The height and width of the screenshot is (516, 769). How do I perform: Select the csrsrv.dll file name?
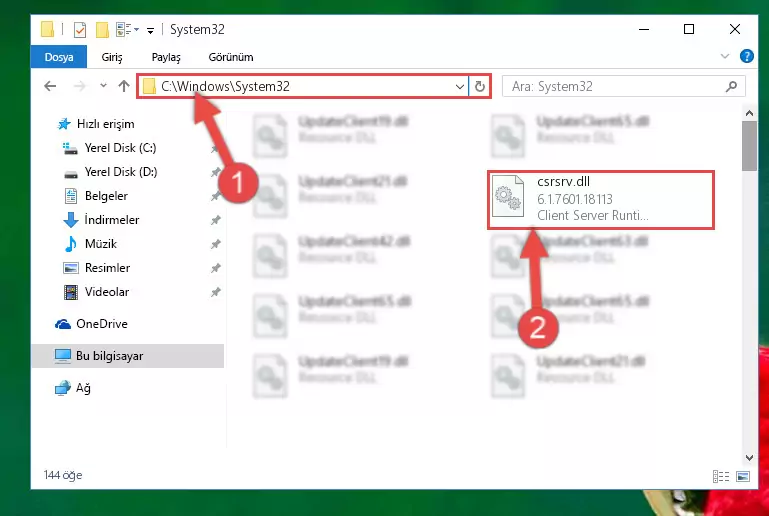(x=564, y=181)
